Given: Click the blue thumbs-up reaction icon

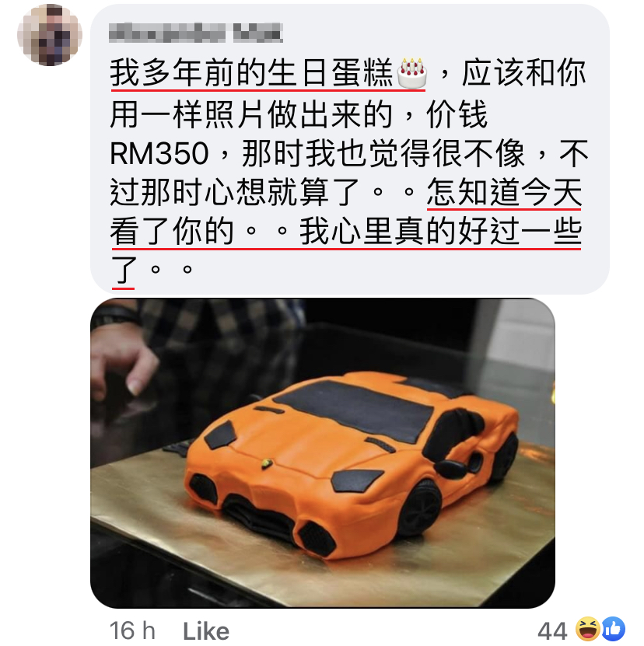Looking at the screenshot, I should point(613,629).
